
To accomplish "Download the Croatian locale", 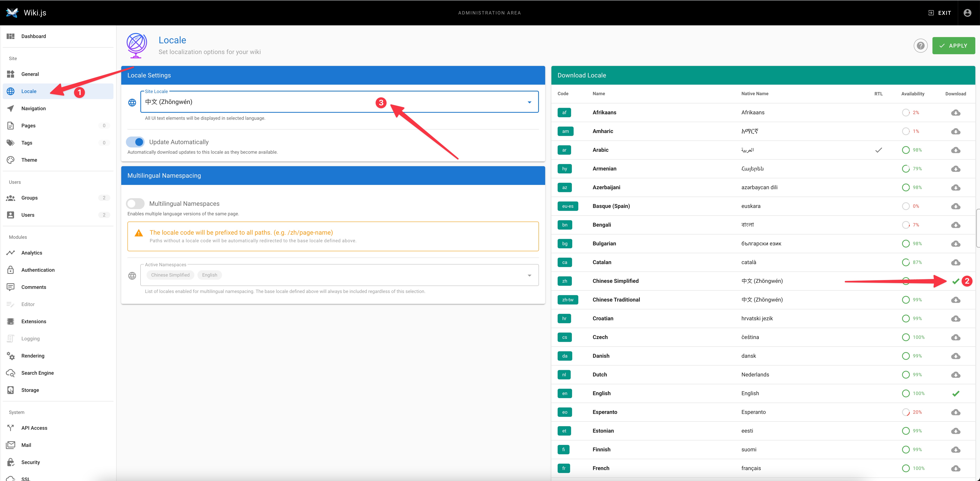I will click(956, 318).
